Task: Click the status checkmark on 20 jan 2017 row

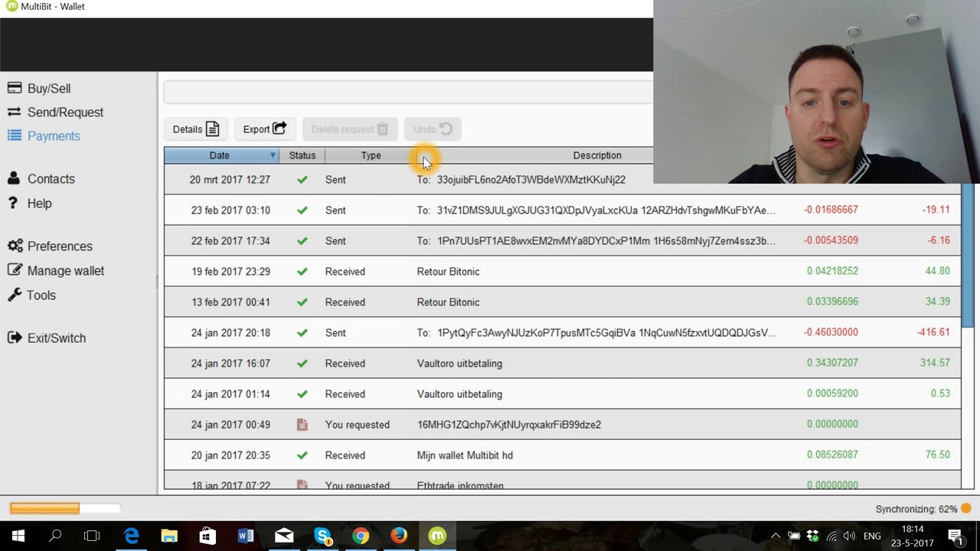Action: [x=302, y=455]
